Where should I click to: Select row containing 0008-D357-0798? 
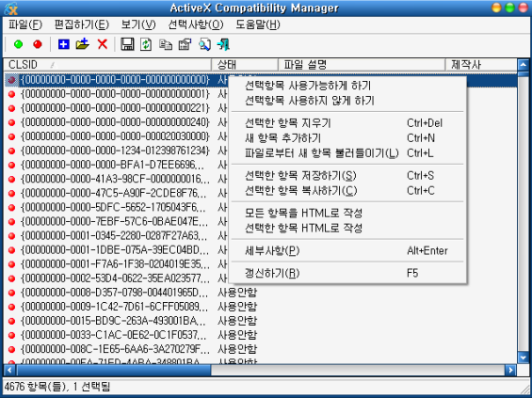[x=261, y=293]
